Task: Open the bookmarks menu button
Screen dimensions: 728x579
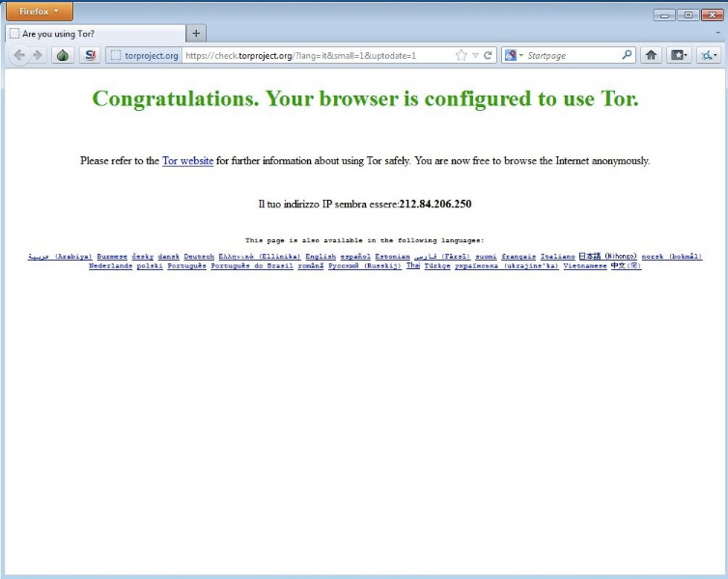Action: (680, 56)
